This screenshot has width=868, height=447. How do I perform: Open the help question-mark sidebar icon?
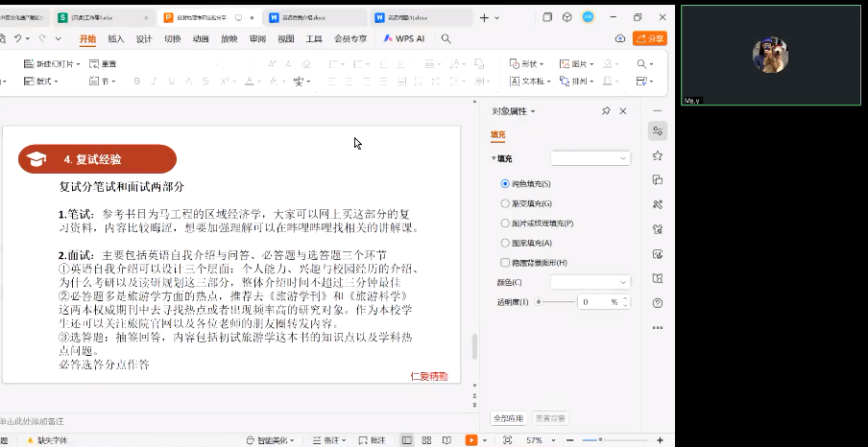(x=657, y=303)
